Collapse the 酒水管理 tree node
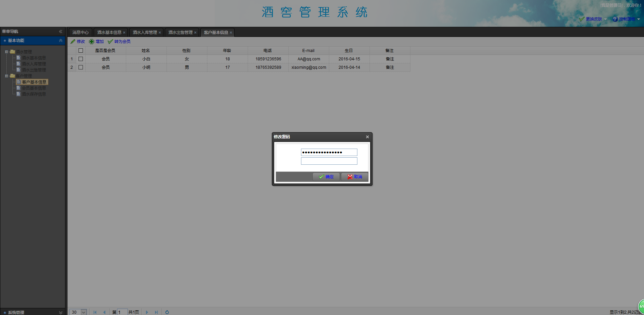This screenshot has width=644, height=315. click(x=6, y=52)
